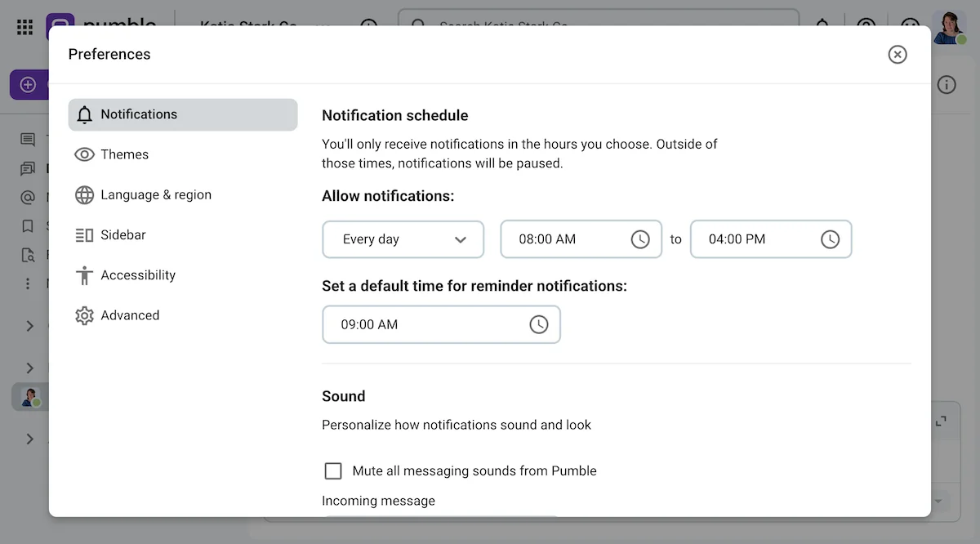Click the notification bell in the top bar
980x544 pixels.
pyautogui.click(x=823, y=26)
